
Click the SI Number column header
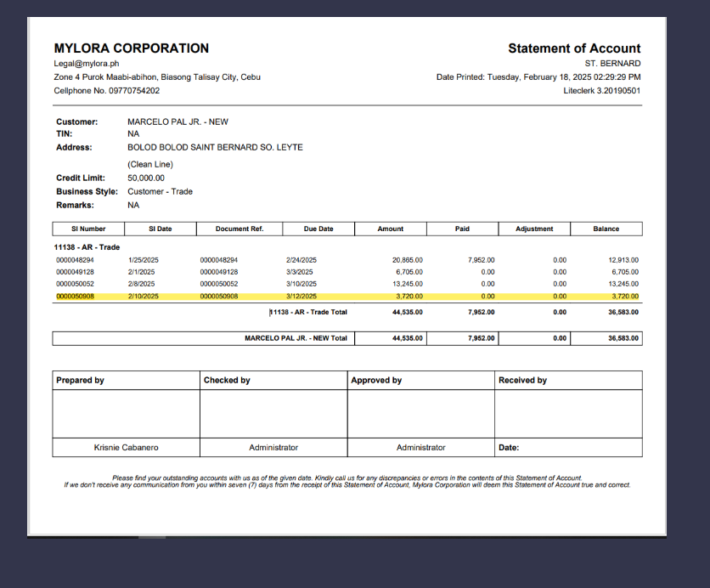tap(88, 229)
